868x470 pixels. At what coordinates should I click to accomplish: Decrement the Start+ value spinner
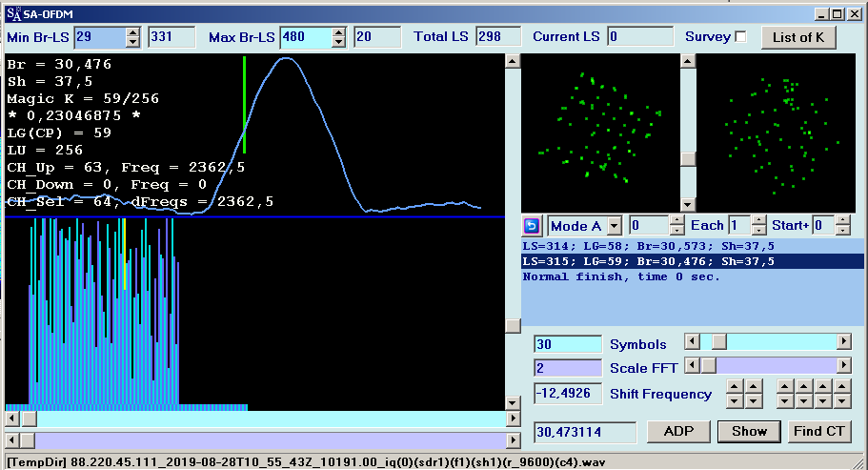point(842,231)
